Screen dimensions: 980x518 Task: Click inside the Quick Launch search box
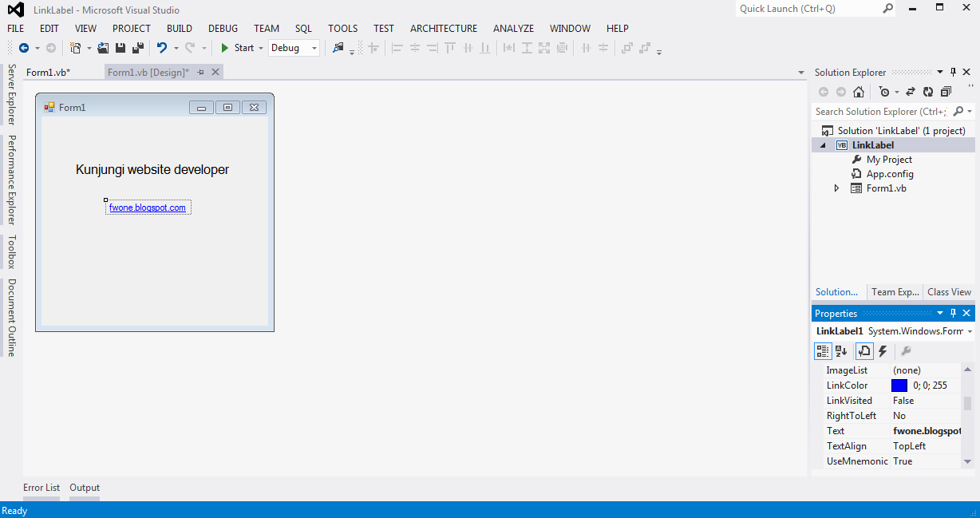[806, 9]
